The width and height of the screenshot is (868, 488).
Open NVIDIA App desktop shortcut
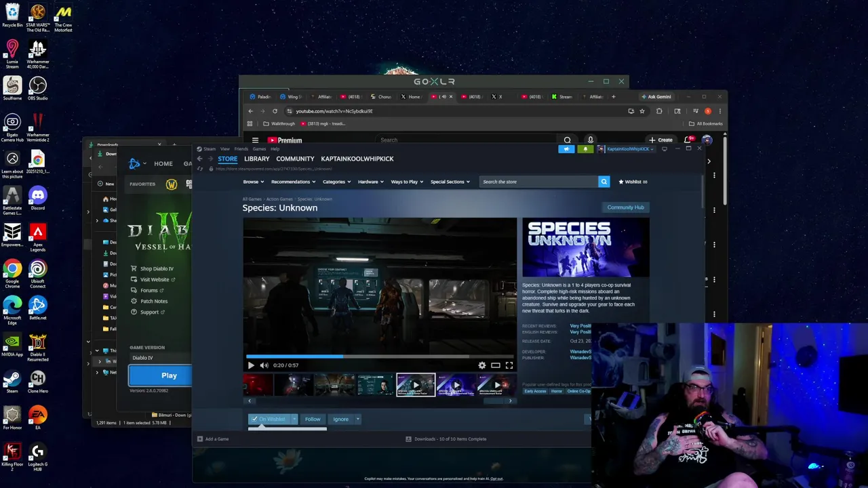tap(12, 344)
